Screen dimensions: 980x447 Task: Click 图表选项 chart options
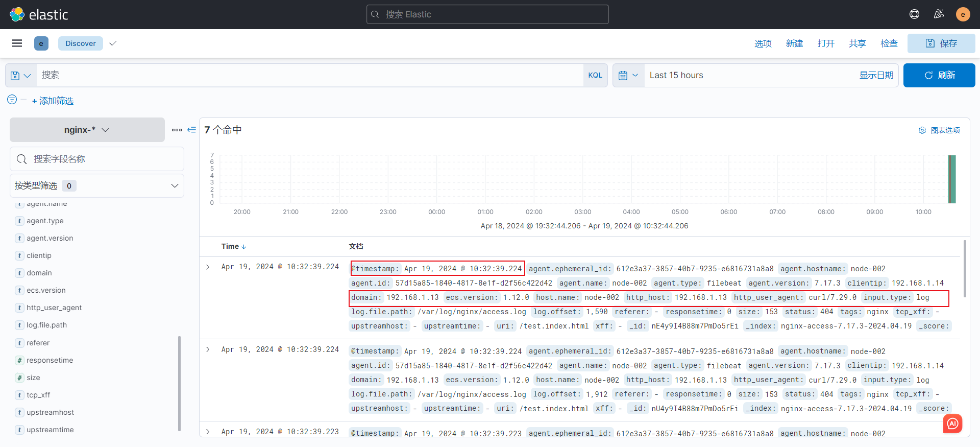[945, 130]
